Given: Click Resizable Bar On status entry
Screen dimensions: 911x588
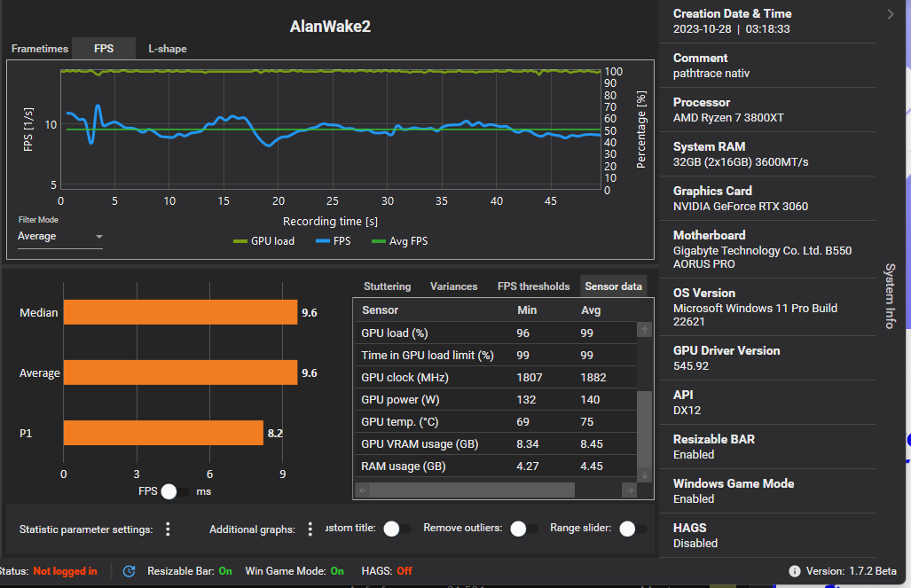Looking at the screenshot, I should [x=190, y=571].
